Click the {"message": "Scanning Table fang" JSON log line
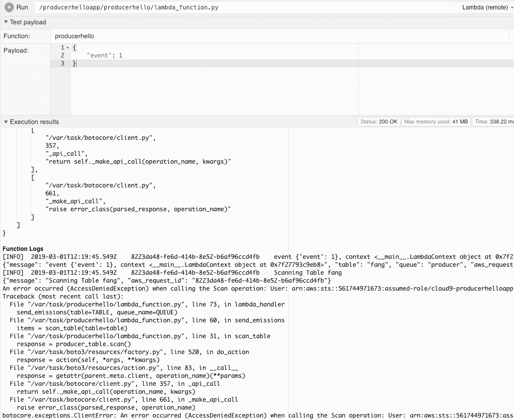 (x=167, y=281)
